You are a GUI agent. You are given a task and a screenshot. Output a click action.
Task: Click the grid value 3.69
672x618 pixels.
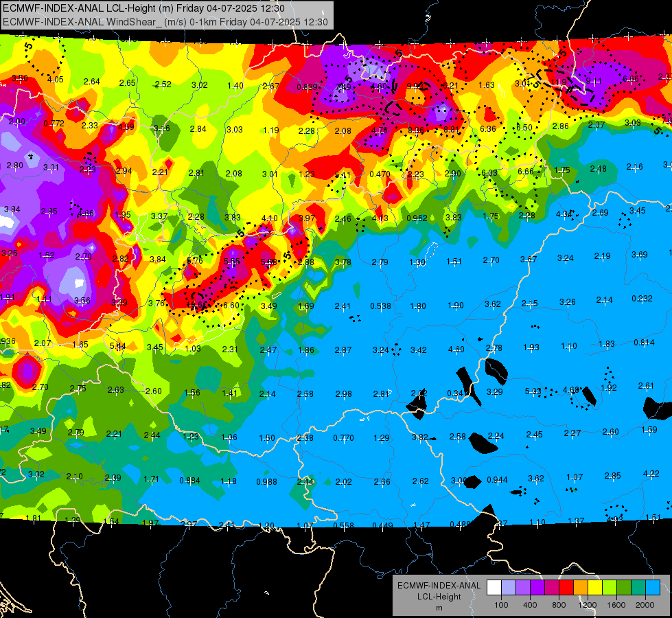coord(640,254)
